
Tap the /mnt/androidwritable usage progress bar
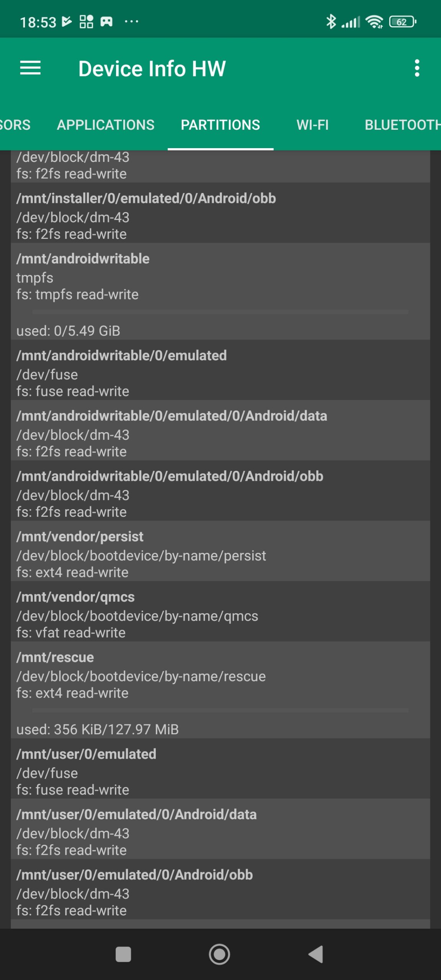(220, 312)
